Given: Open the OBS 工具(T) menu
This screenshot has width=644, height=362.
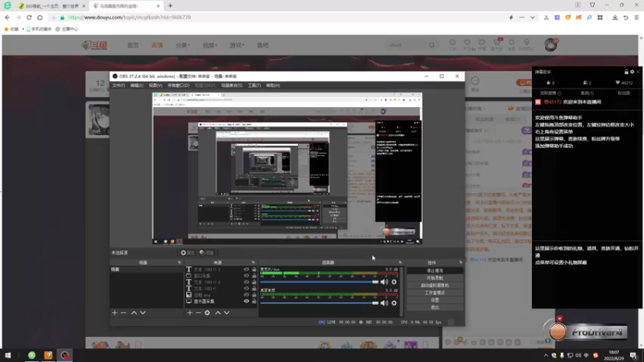Looking at the screenshot, I should [254, 85].
